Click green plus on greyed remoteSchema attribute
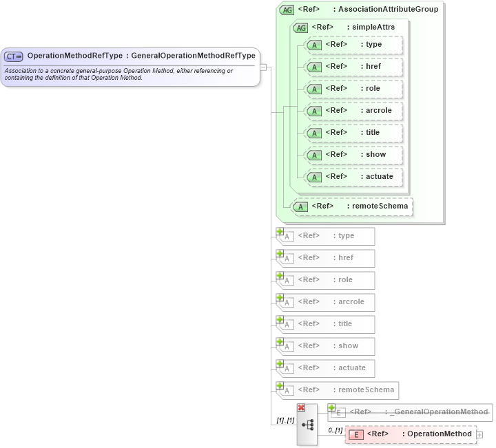This screenshot has width=496, height=448. coord(280,386)
